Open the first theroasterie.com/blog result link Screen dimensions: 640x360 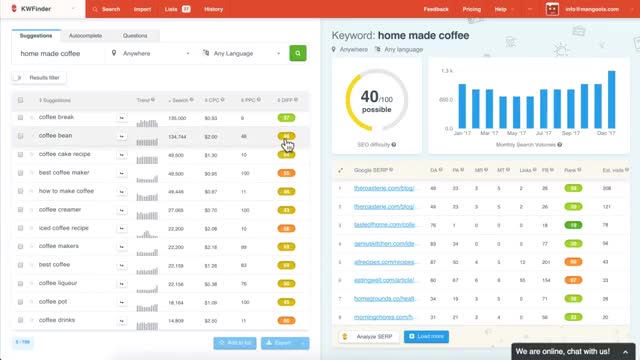pos(384,188)
